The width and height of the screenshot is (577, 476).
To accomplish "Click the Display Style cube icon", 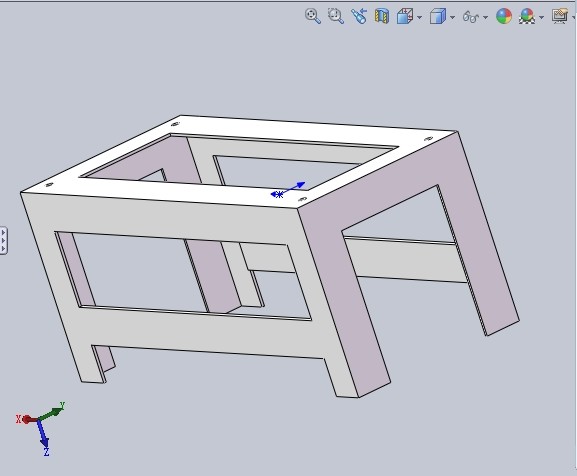I will (x=438, y=16).
